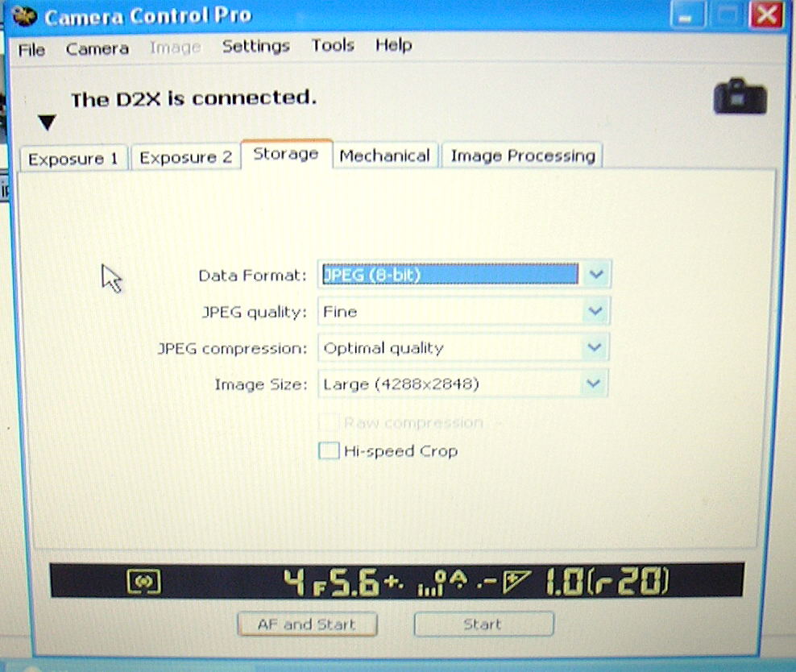The height and width of the screenshot is (672, 796).
Task: Click the Optimal quality value
Action: pos(383,347)
